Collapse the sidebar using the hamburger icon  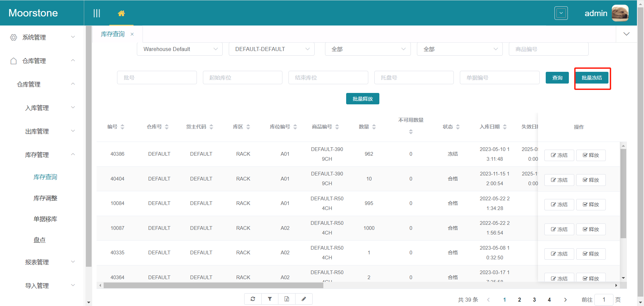[x=97, y=13]
